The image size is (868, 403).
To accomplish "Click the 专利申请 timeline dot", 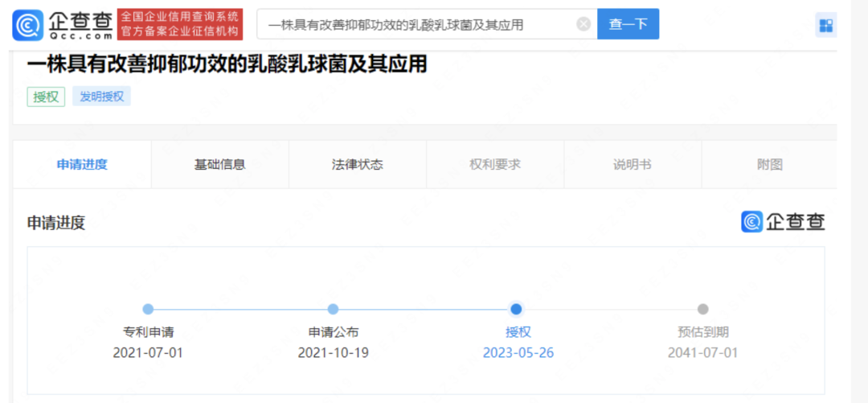I will coord(148,310).
